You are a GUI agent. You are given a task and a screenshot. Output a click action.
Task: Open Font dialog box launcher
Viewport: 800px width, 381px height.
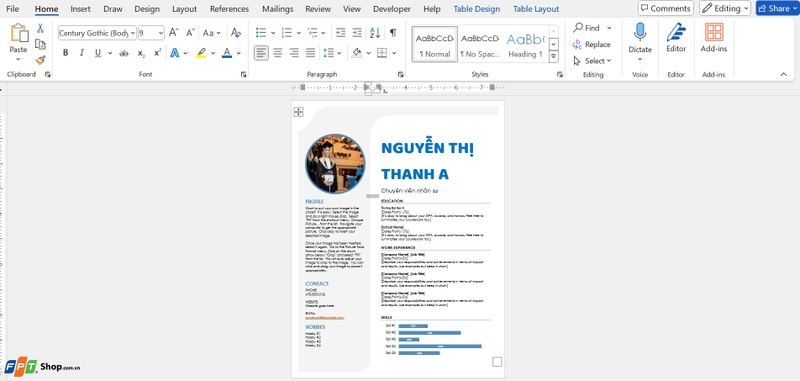243,74
